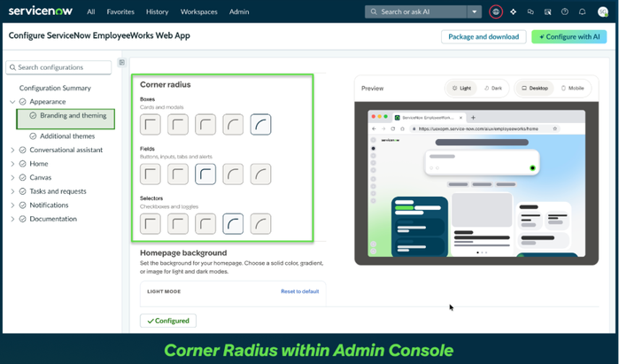Switch preview to Desktop view
Viewport: 619px width, 364px height.
(535, 88)
